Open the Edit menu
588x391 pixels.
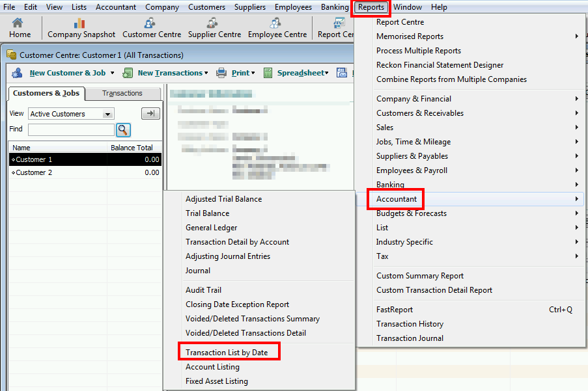[x=31, y=7]
